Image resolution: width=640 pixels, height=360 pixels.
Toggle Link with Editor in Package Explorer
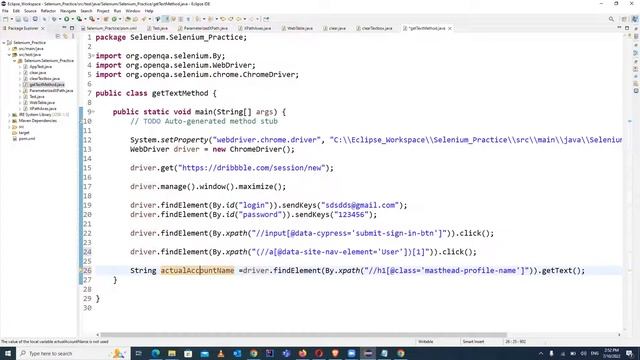(x=65, y=36)
